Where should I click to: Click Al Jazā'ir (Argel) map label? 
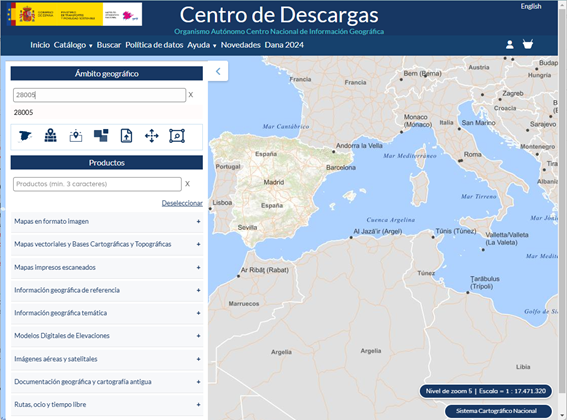click(378, 231)
